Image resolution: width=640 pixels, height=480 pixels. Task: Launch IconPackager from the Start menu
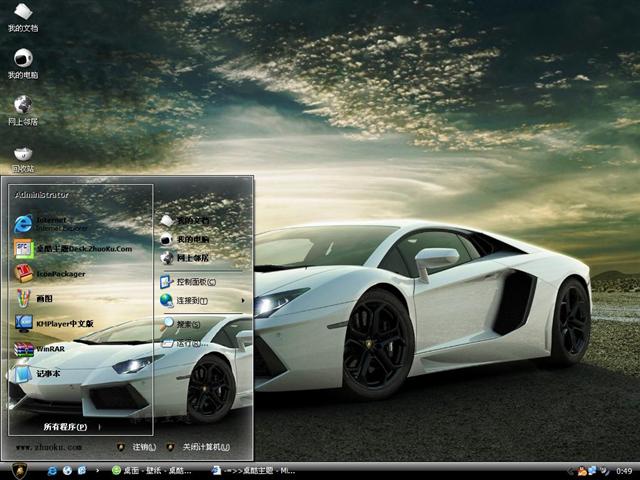coord(60,273)
